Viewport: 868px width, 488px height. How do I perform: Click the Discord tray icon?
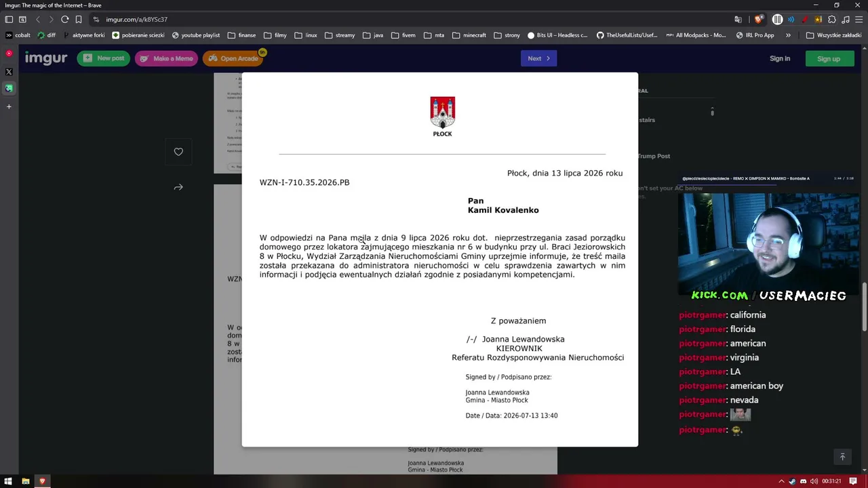click(x=803, y=481)
